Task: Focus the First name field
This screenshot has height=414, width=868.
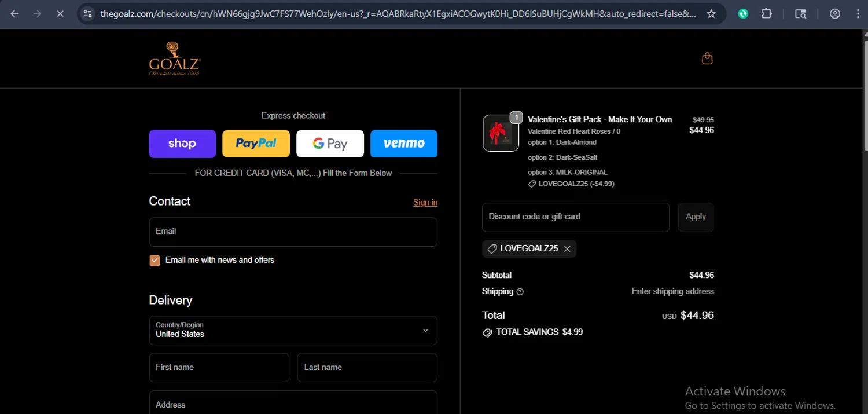Action: click(219, 368)
